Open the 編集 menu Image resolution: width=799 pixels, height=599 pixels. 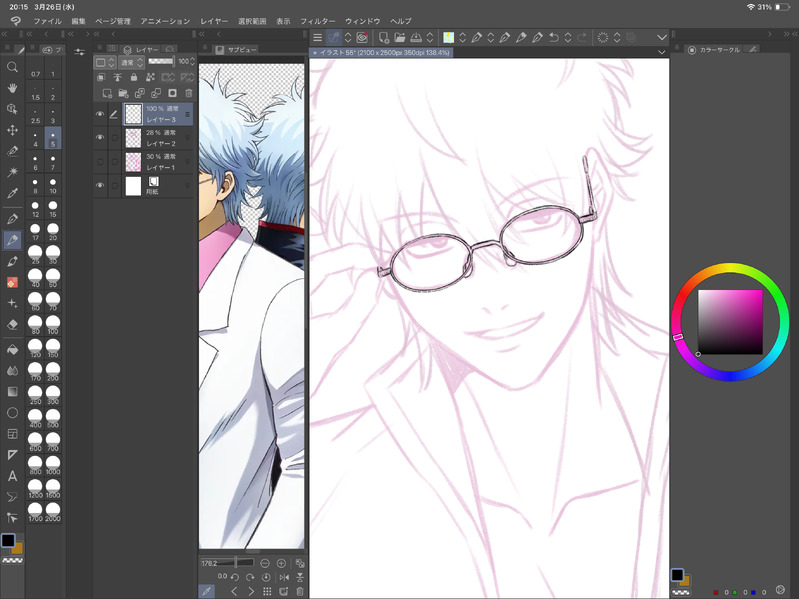[x=78, y=21]
